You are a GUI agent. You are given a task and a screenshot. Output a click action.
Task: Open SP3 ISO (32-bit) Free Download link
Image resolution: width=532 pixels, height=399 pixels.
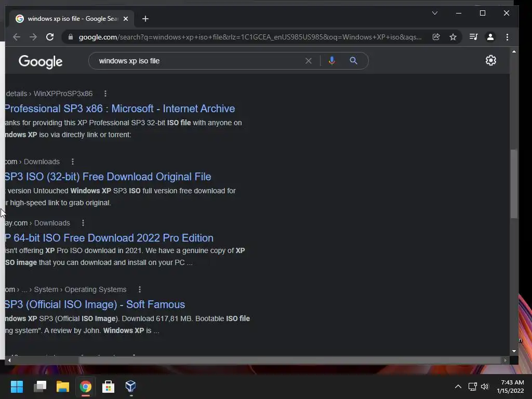click(108, 177)
